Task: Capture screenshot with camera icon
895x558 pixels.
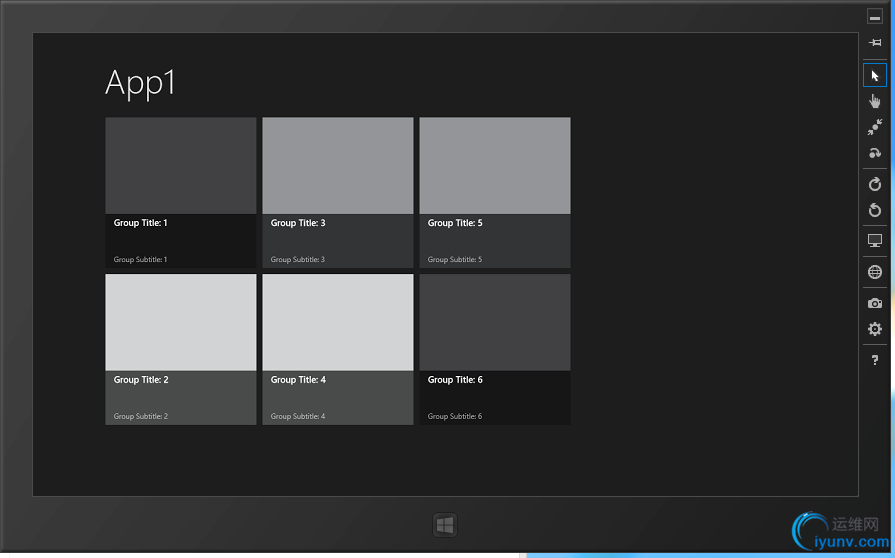Action: pos(874,304)
